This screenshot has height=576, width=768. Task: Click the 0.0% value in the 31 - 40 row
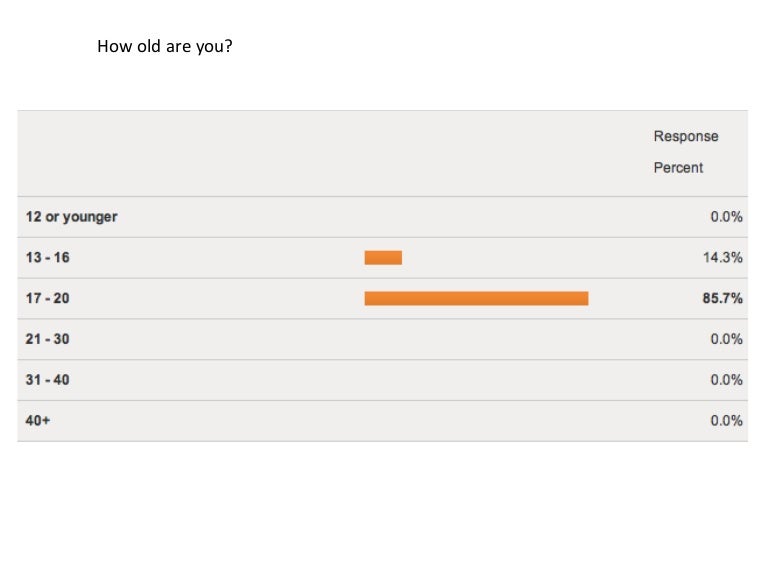[726, 380]
